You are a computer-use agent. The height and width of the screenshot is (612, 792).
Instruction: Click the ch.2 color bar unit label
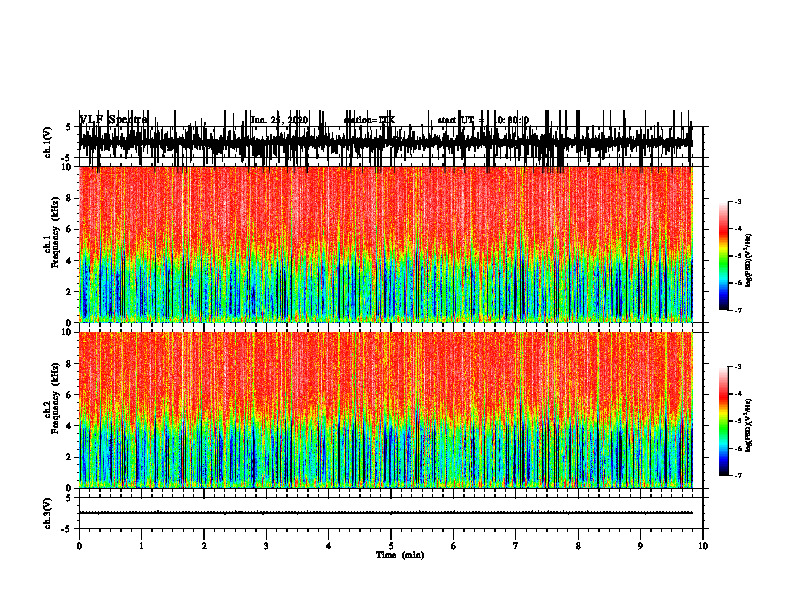[x=748, y=426]
